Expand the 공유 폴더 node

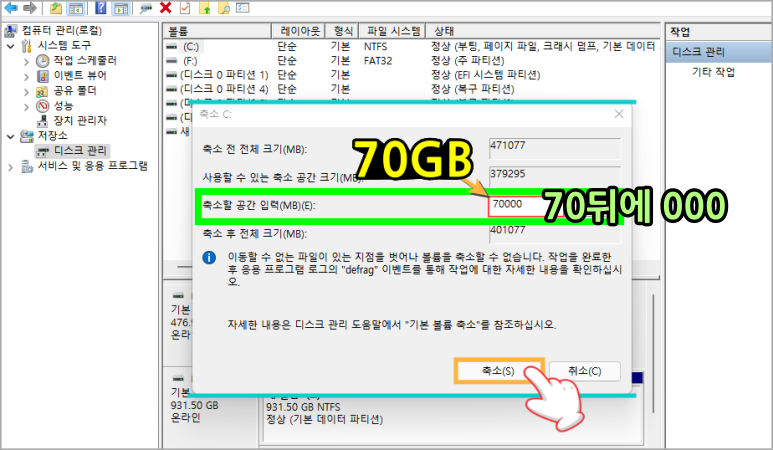pyautogui.click(x=27, y=92)
